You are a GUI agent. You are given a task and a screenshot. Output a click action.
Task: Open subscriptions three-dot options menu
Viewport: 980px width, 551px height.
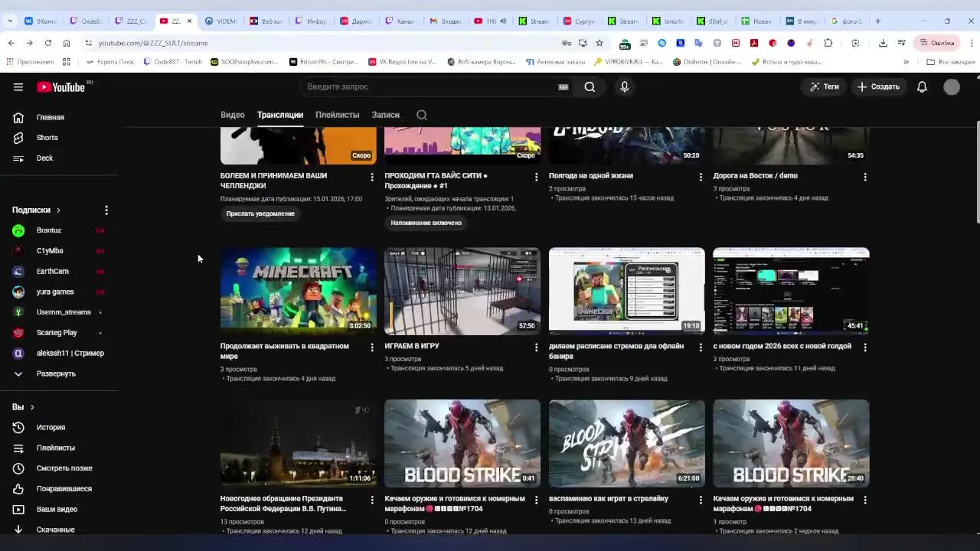coord(106,210)
